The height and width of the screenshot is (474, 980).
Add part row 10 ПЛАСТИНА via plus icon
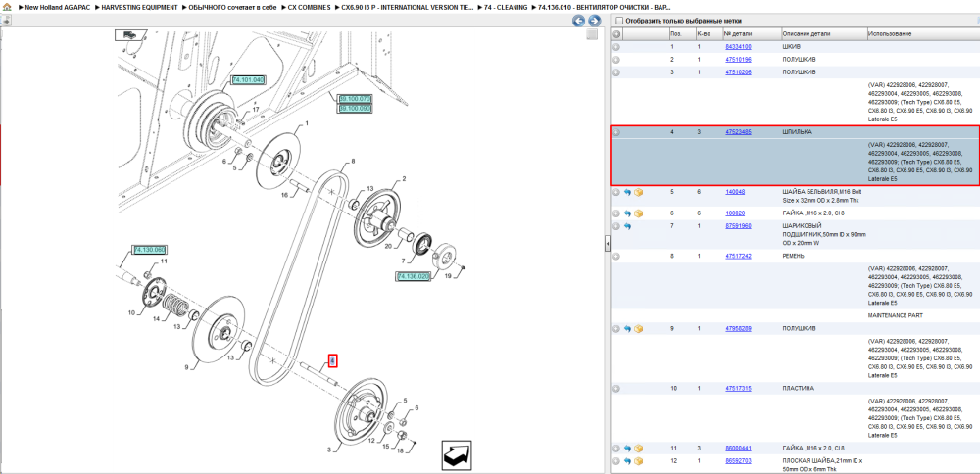point(616,389)
